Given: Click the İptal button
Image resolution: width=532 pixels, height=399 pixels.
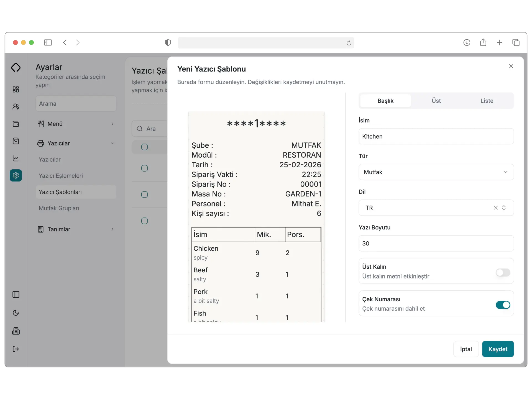Looking at the screenshot, I should (466, 349).
